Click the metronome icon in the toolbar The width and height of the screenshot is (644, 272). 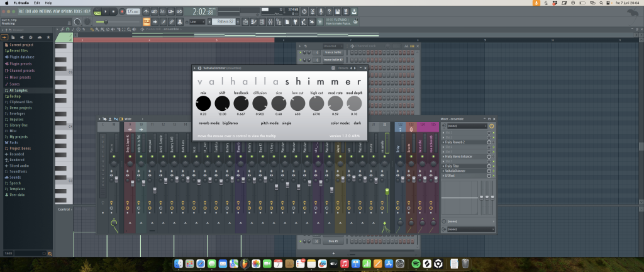point(147,11)
